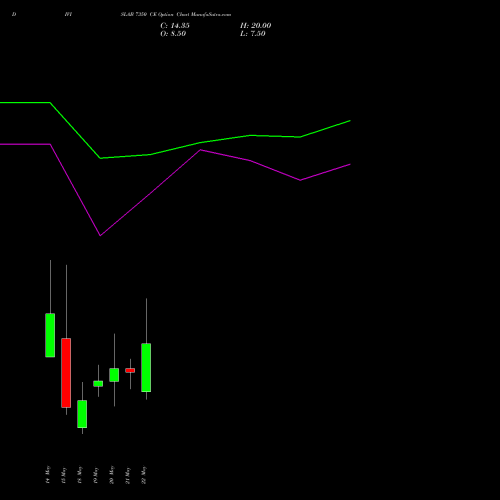Screen dimensions: 500x500
Task: Select the green candlestick for 20 May
Action: [x=114, y=375]
